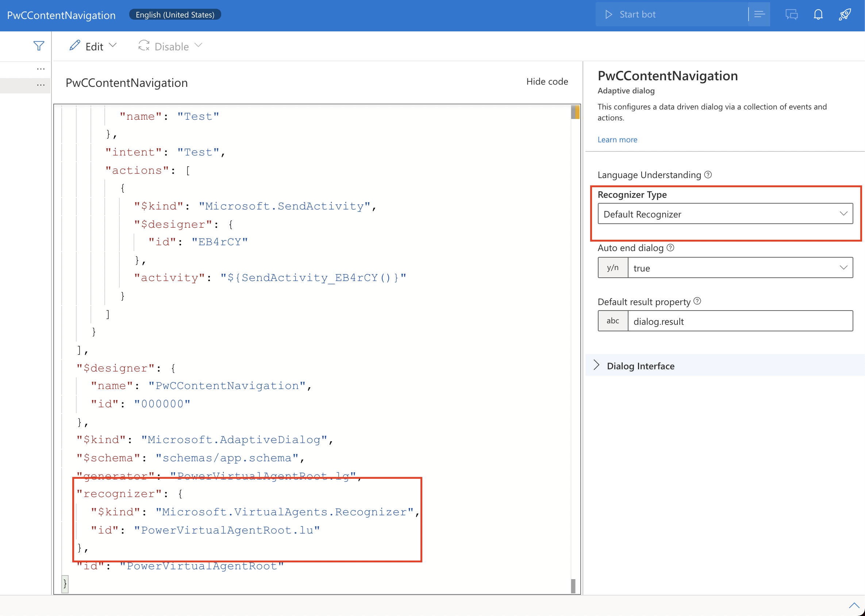The image size is (865, 616).
Task: Click the list icon beside Start bot
Action: [x=759, y=14]
